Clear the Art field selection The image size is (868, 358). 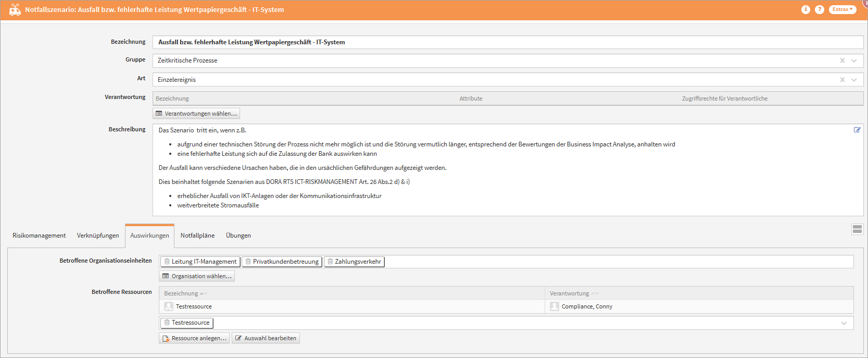tap(842, 80)
